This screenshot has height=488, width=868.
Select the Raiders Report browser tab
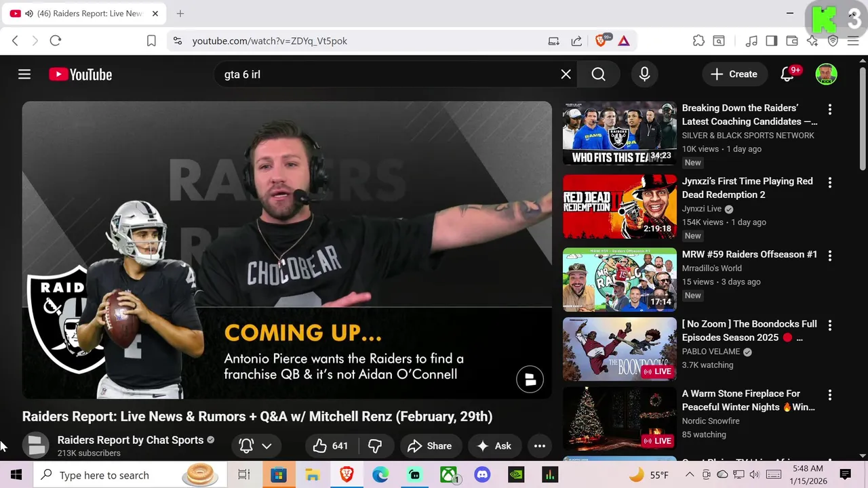coord(84,14)
